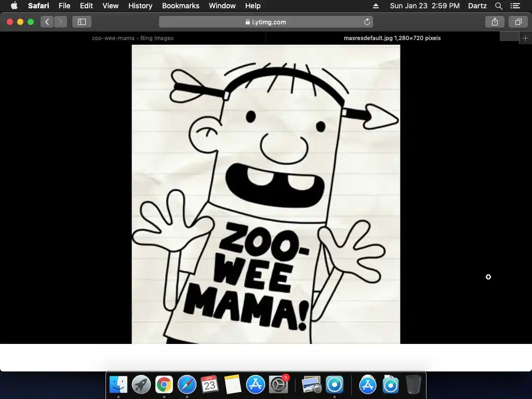Open the Dartz user menu
The height and width of the screenshot is (399, 532).
tap(477, 6)
